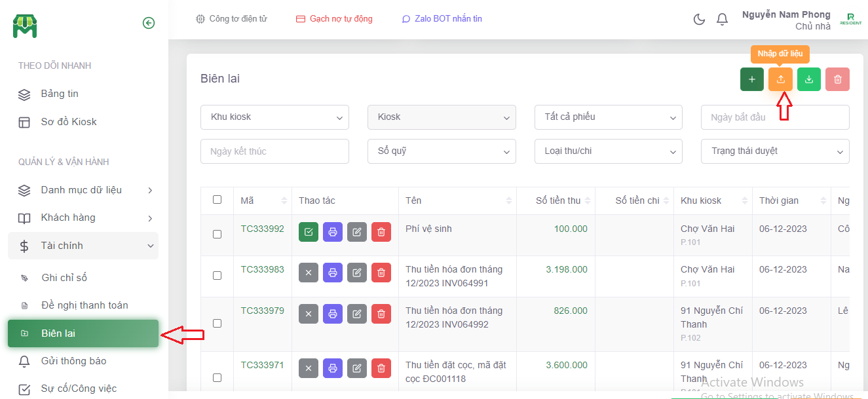
Task: Open the Khu kiosk dropdown filter
Action: click(x=274, y=117)
